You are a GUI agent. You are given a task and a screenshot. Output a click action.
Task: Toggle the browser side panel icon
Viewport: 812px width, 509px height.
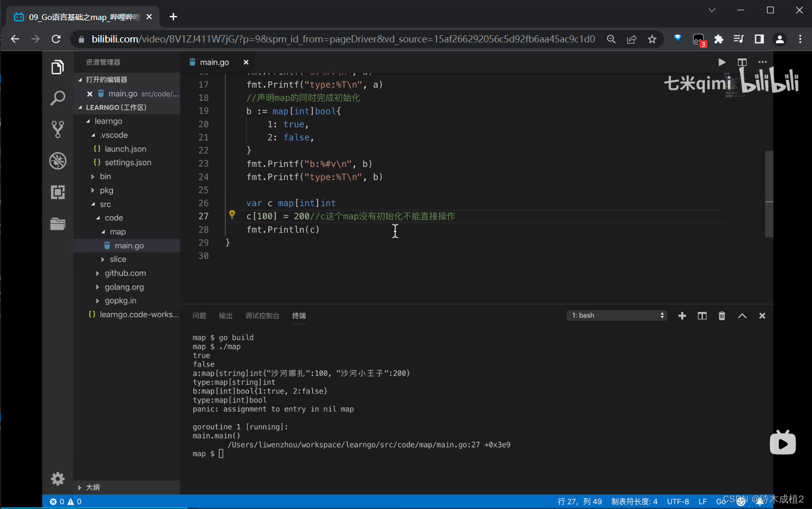point(759,39)
